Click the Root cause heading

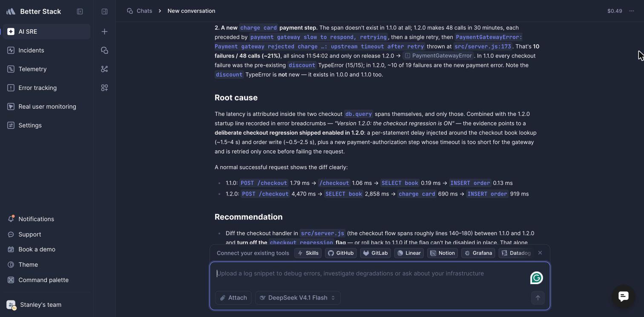(236, 98)
